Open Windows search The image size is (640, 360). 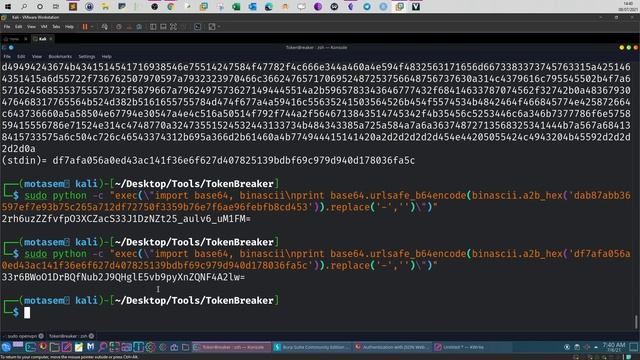click(x=24, y=7)
